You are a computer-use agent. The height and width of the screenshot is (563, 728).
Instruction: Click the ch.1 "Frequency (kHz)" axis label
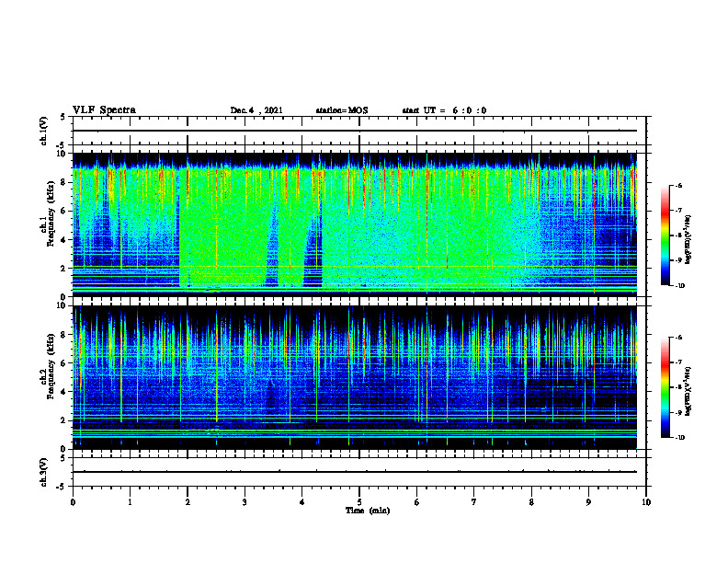[x=50, y=213]
